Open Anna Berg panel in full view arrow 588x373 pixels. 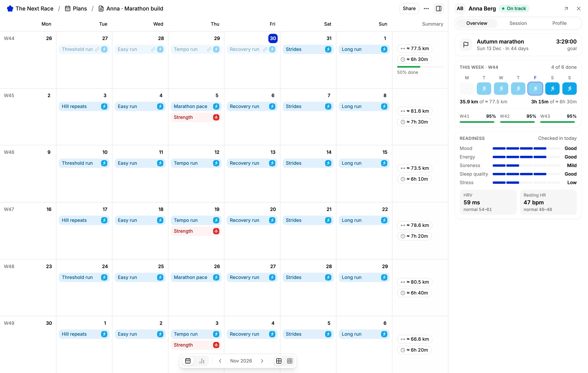pos(566,9)
